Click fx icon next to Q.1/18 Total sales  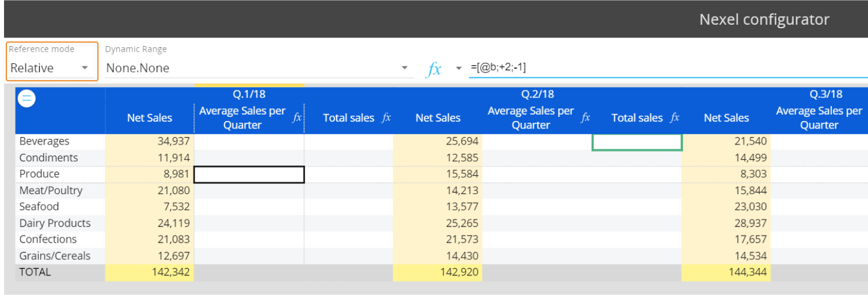click(x=386, y=118)
